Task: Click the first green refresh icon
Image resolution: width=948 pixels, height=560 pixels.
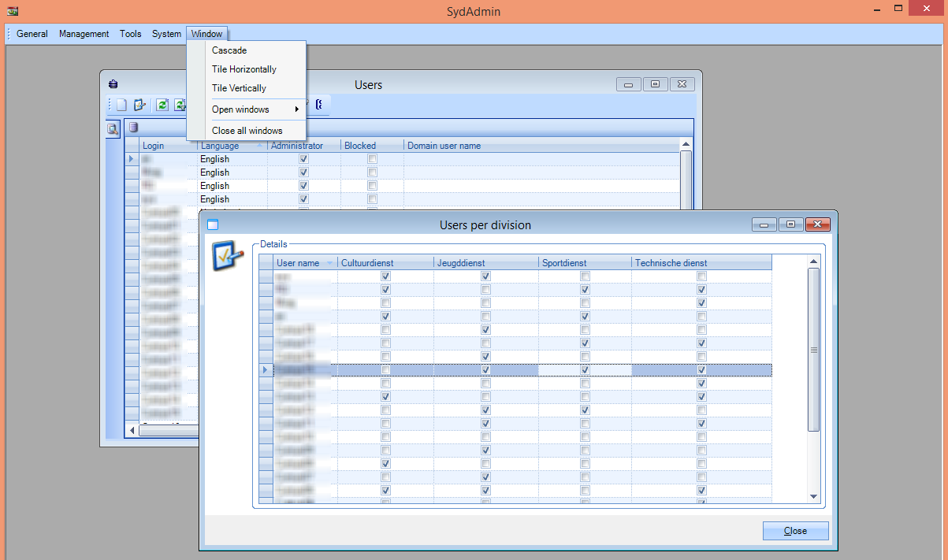Action: pos(162,105)
